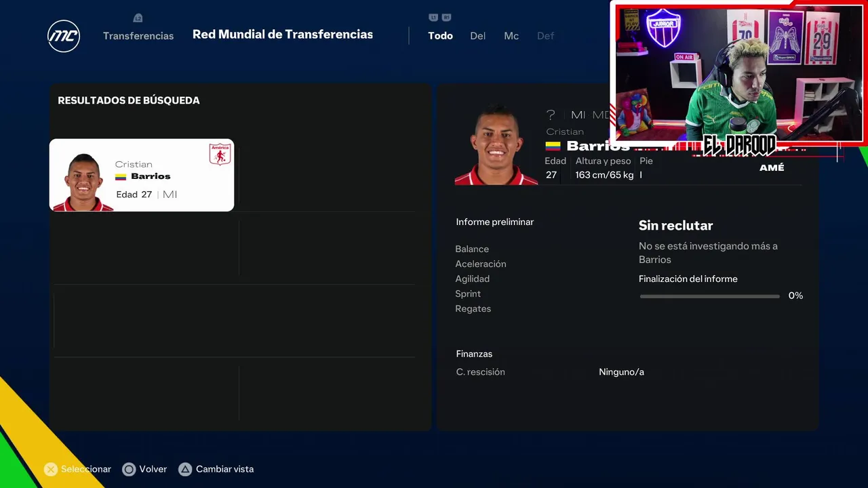Click Colombia flag in search result card
This screenshot has width=868, height=488.
[x=121, y=177]
